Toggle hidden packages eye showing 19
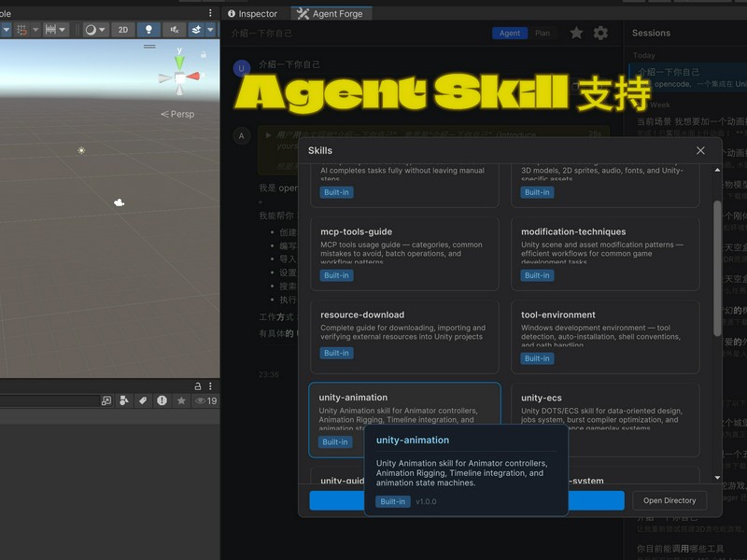 (x=205, y=401)
